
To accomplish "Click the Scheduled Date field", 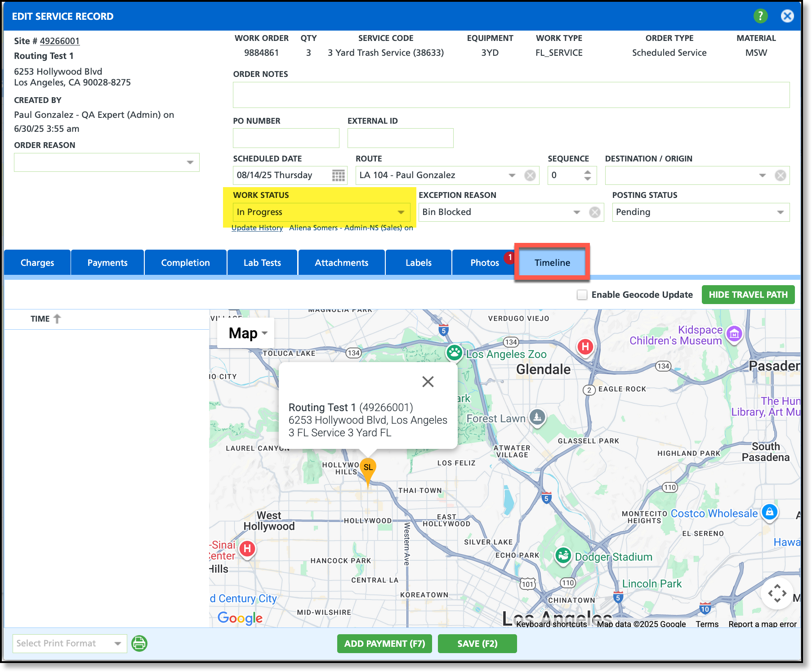I will tap(290, 175).
